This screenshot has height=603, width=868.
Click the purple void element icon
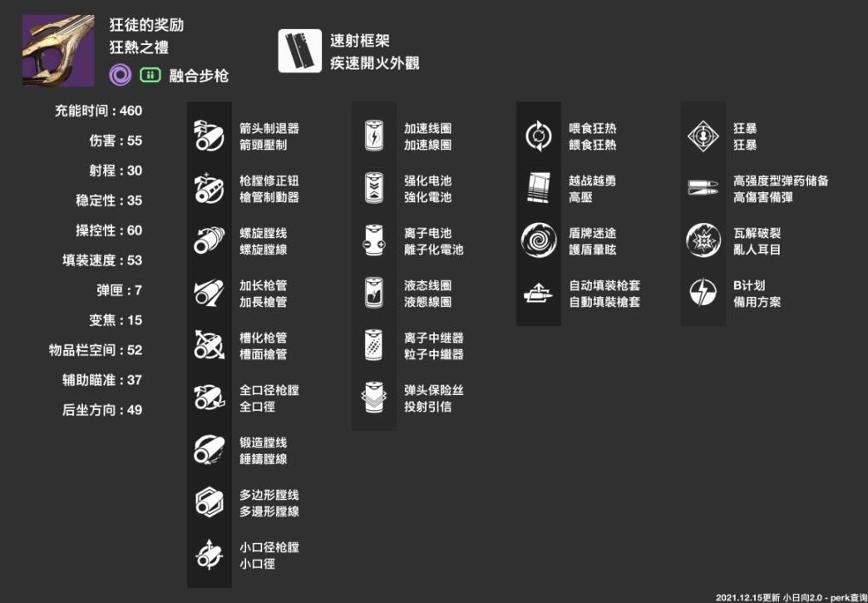click(121, 76)
